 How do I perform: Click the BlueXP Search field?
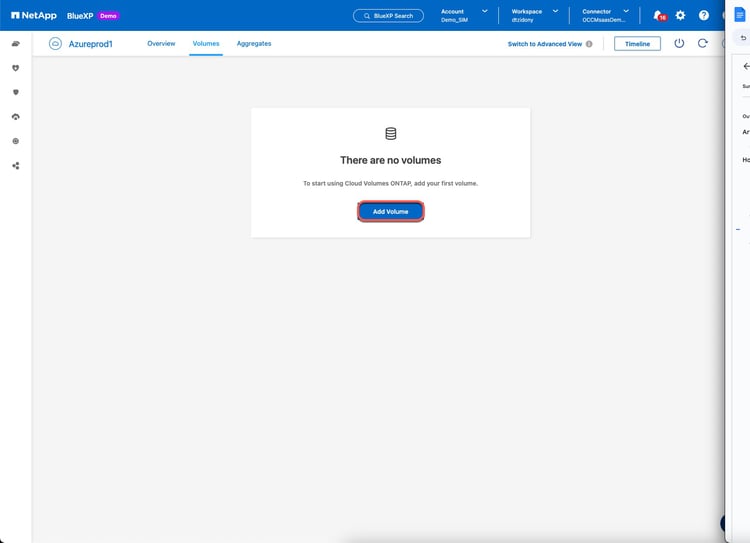(388, 16)
